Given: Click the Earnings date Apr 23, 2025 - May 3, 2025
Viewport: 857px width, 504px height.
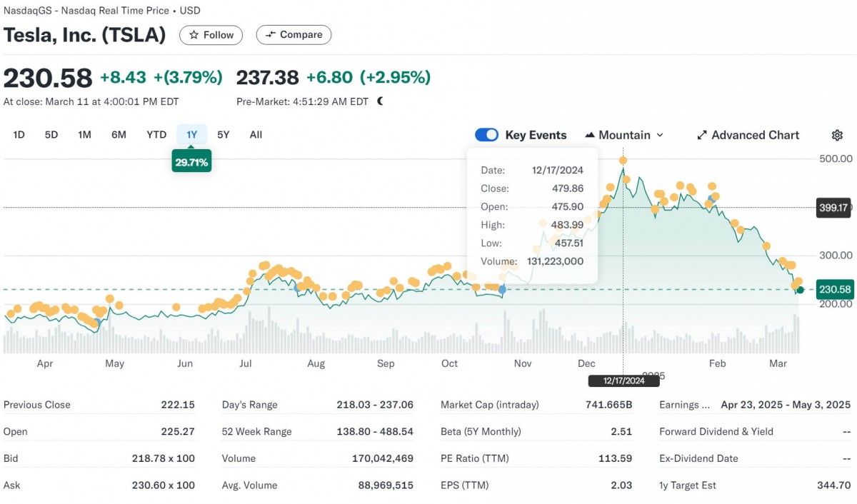Looking at the screenshot, I should [786, 405].
